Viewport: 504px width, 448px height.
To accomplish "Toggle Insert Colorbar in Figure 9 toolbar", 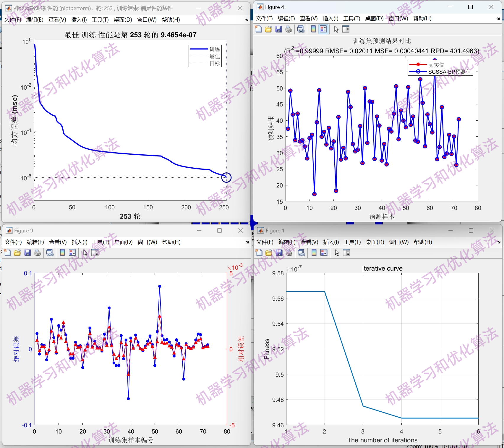I will coord(62,253).
